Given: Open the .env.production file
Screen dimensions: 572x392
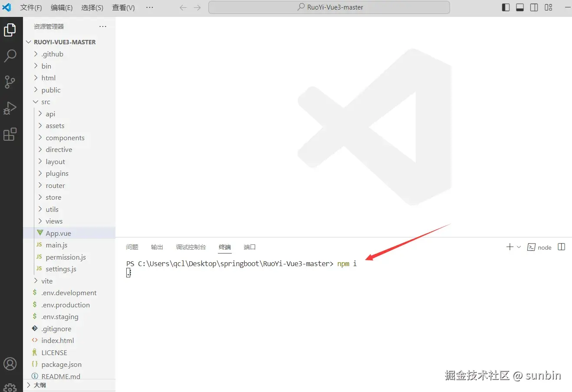Looking at the screenshot, I should [x=69, y=305].
